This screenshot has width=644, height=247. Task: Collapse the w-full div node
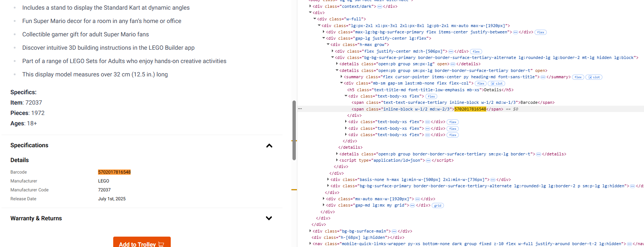[315, 19]
